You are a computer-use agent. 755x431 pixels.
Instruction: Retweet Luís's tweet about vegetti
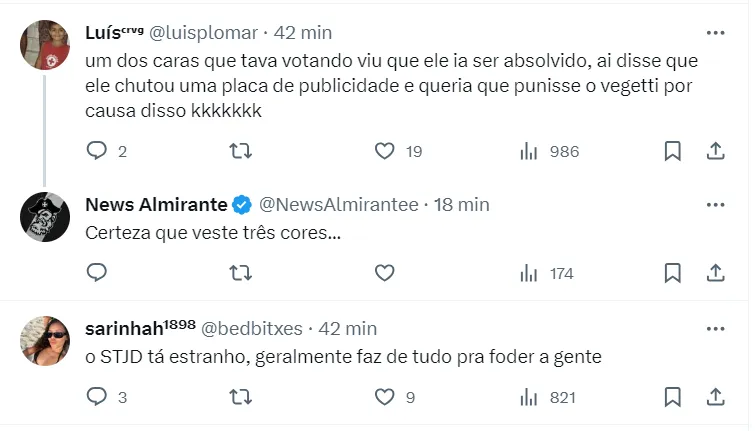pyautogui.click(x=241, y=151)
